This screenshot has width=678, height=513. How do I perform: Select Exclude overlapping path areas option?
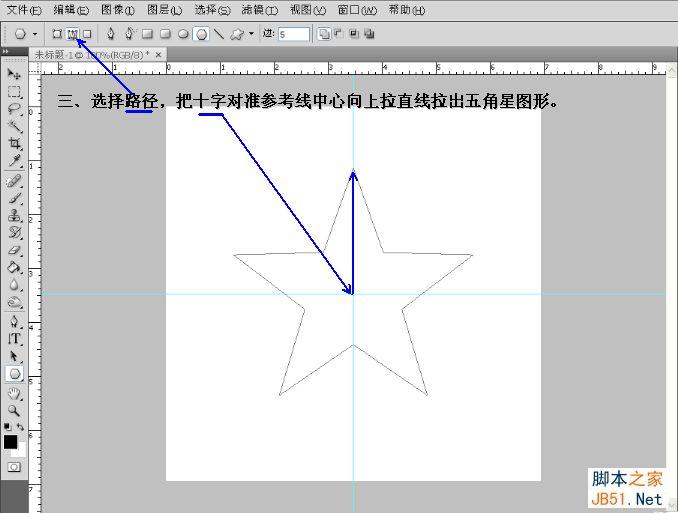[369, 34]
